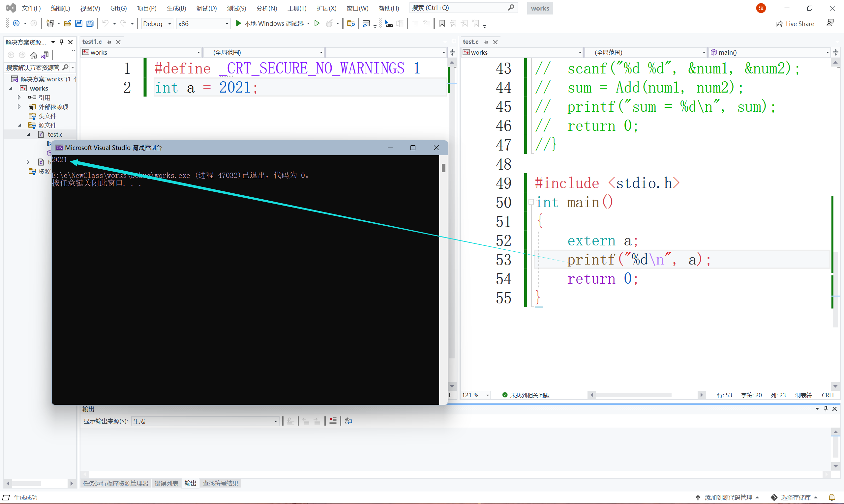Click 添加到源代码管理 in status bar

pyautogui.click(x=727, y=497)
